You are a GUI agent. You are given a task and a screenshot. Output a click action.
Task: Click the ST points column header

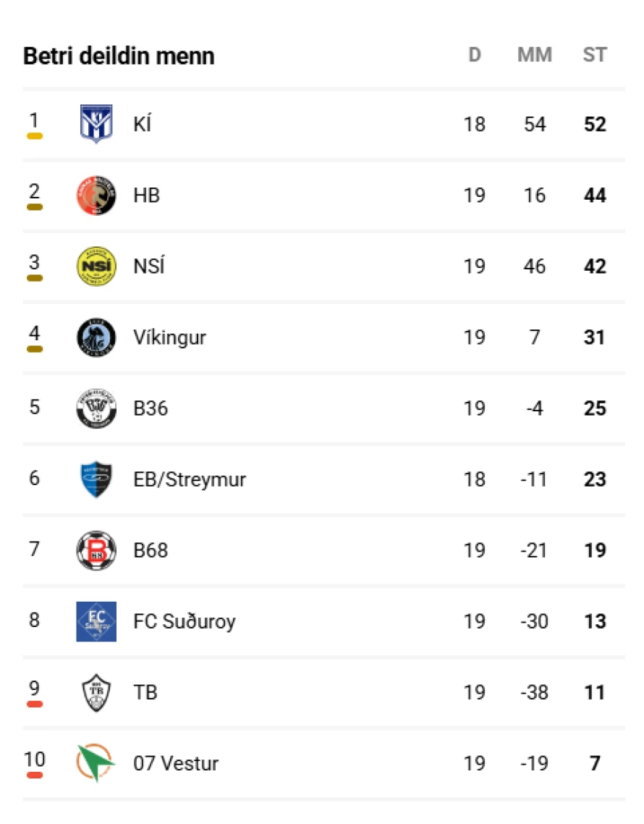pos(595,54)
